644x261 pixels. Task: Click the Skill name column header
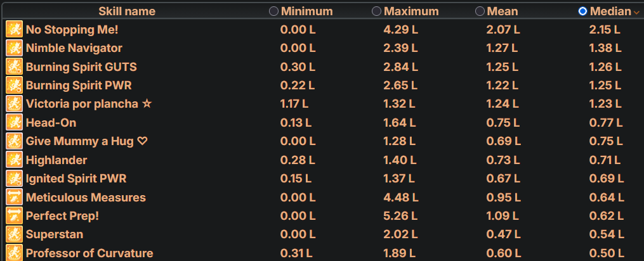click(x=127, y=11)
